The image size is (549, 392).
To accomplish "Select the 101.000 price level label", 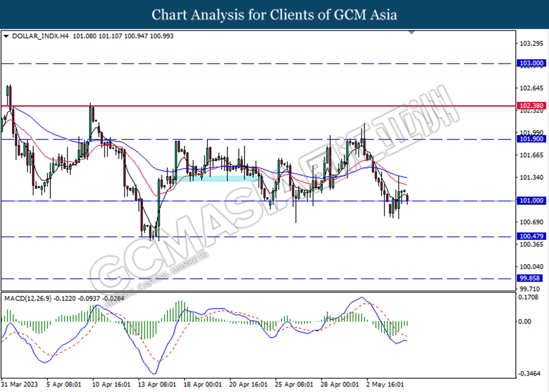I will click(x=531, y=200).
